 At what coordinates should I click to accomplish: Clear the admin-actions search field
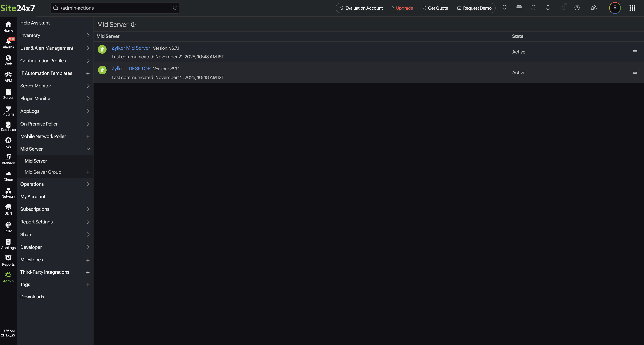(x=175, y=8)
